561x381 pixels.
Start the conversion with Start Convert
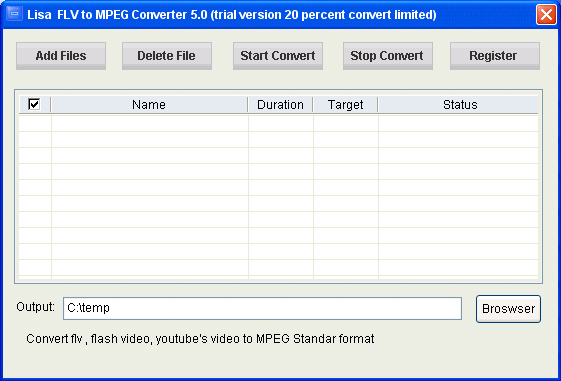[x=278, y=56]
